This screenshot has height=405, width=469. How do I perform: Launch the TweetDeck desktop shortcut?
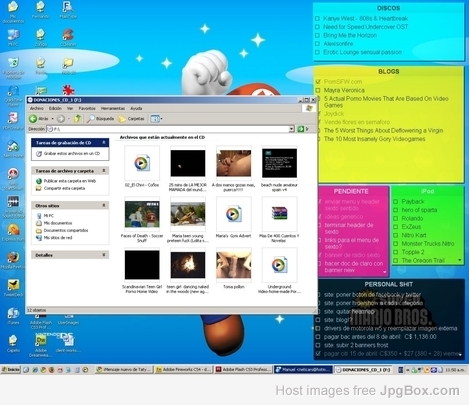click(x=13, y=288)
